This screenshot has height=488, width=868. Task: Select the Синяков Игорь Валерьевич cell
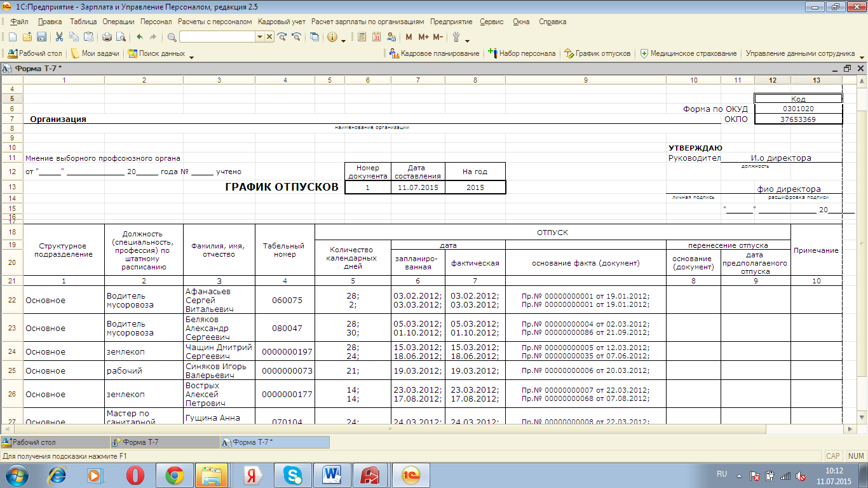click(219, 370)
